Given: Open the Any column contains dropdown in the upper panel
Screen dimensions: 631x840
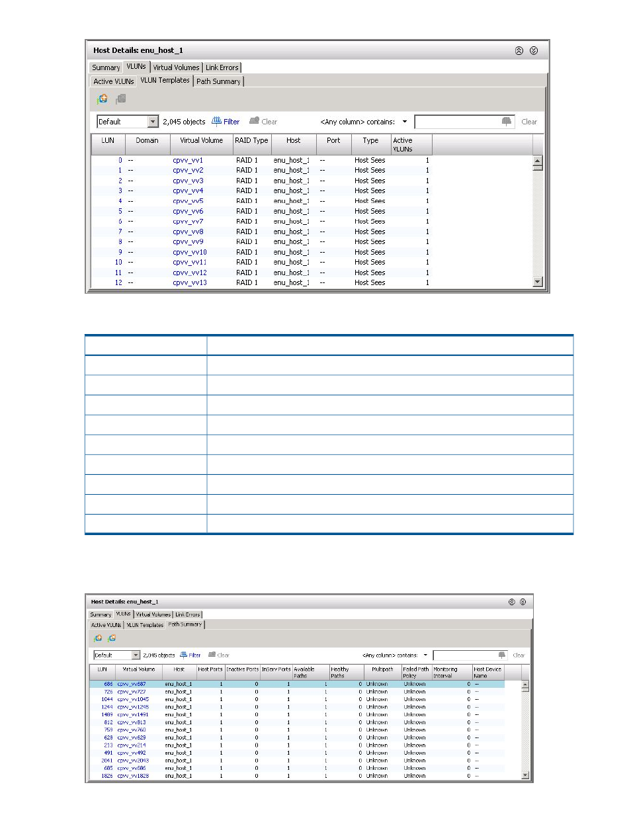Looking at the screenshot, I should tap(405, 122).
